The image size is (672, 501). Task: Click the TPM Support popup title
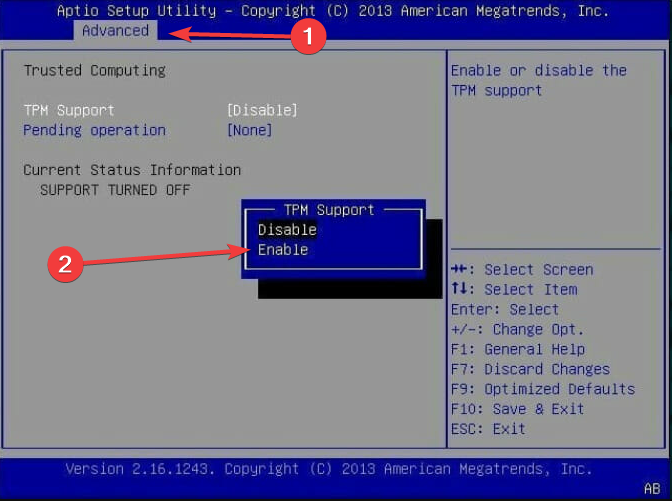(329, 210)
